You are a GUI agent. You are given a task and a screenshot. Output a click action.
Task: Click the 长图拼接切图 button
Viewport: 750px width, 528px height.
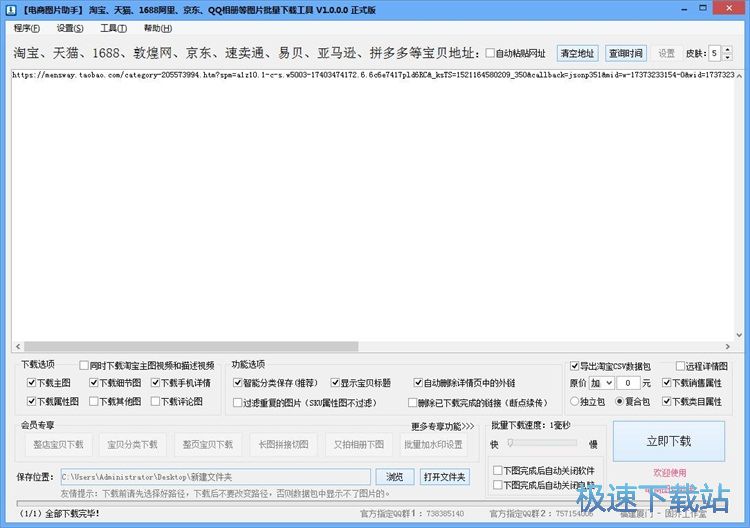(x=284, y=444)
